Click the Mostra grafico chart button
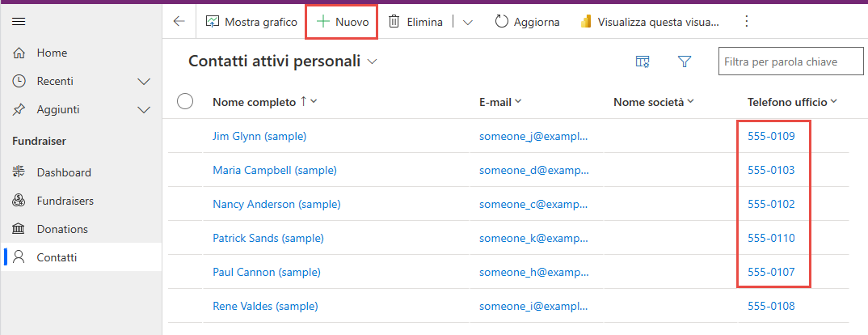Image resolution: width=868 pixels, height=335 pixels. click(x=252, y=22)
